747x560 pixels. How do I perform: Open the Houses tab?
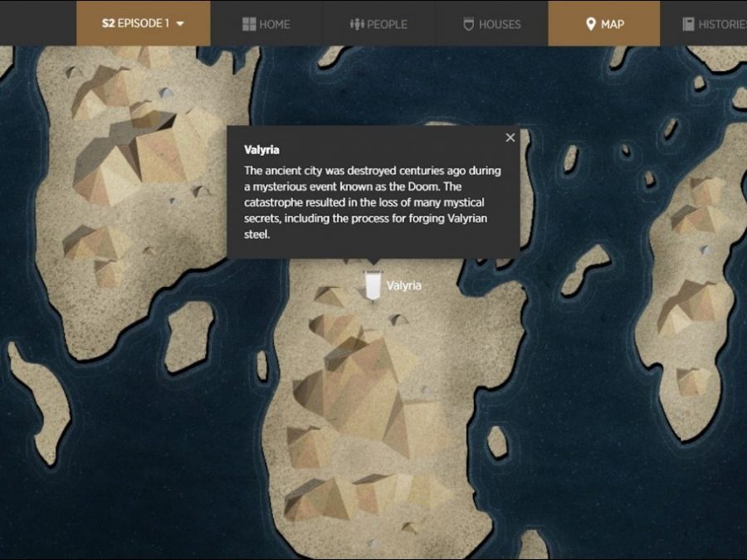click(x=500, y=24)
